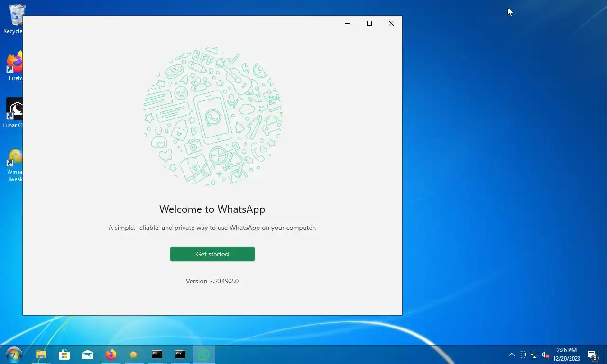Click the Version 2.2349.2.0 text

(212, 281)
